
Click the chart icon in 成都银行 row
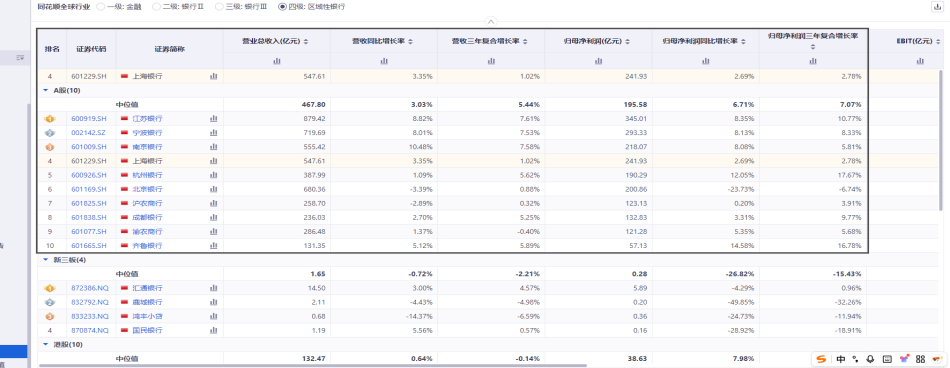point(213,217)
